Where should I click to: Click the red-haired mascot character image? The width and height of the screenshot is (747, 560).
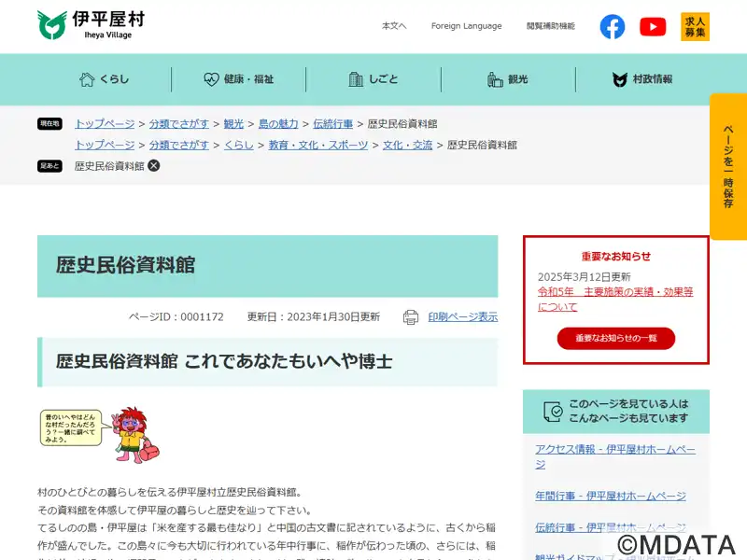133,433
